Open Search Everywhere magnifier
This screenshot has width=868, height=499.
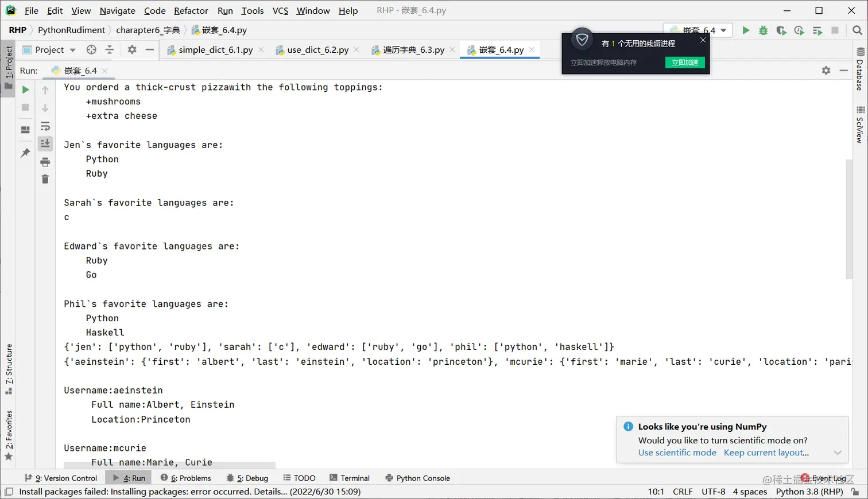coord(857,30)
